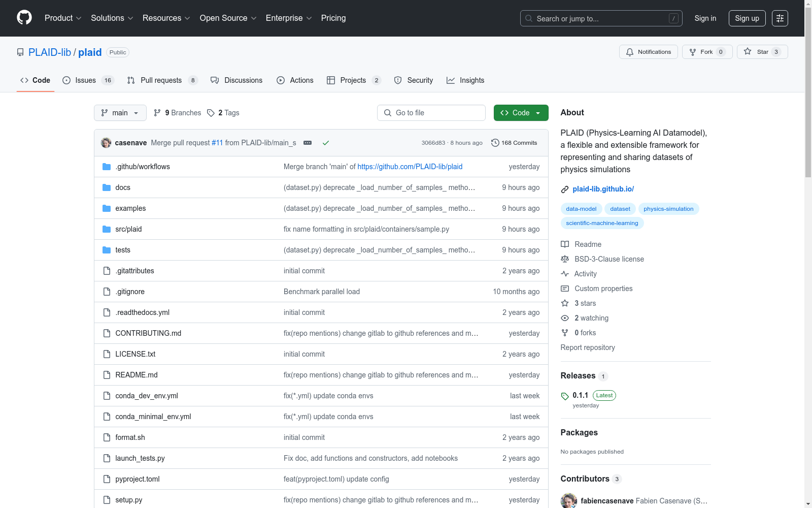The width and height of the screenshot is (812, 508).
Task: Click the src/plaid folder icon
Action: [x=107, y=229]
